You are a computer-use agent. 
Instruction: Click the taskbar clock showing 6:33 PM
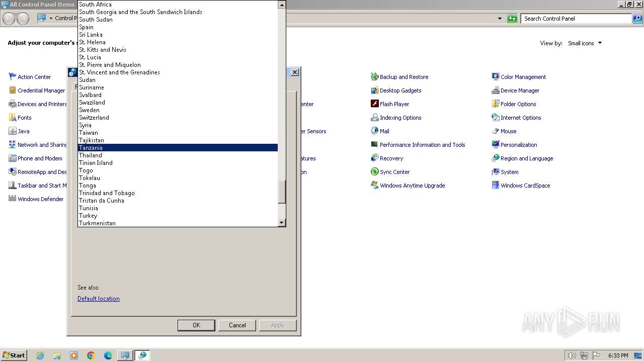[618, 355]
